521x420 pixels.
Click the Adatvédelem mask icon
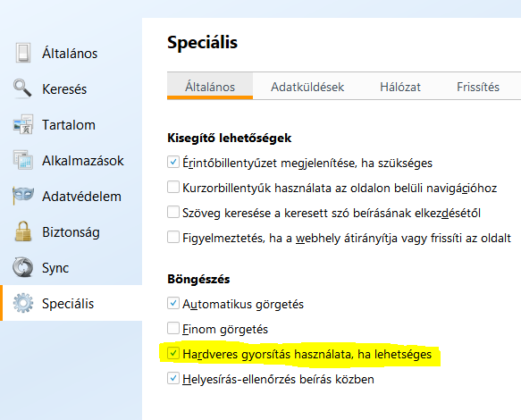tap(23, 195)
